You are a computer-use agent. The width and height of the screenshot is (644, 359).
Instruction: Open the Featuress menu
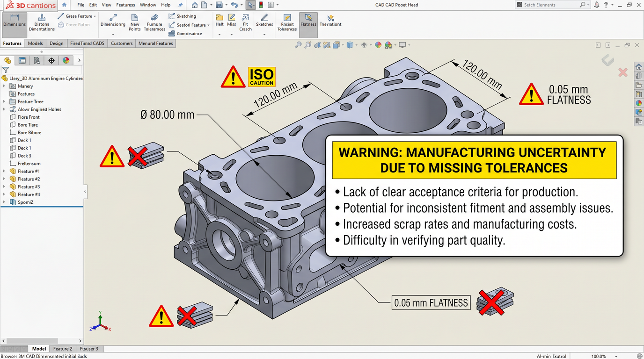point(125,5)
